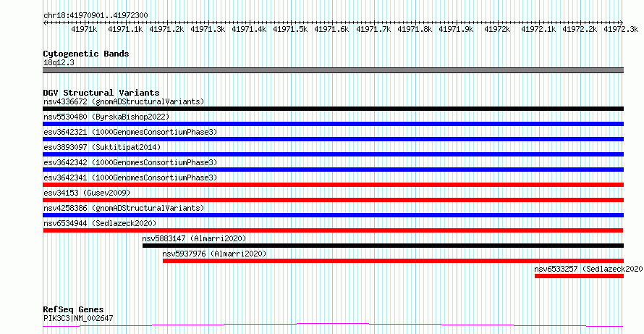The width and height of the screenshot is (644, 334).
Task: Click the 41972.2k ruler label
Action: pyautogui.click(x=580, y=29)
